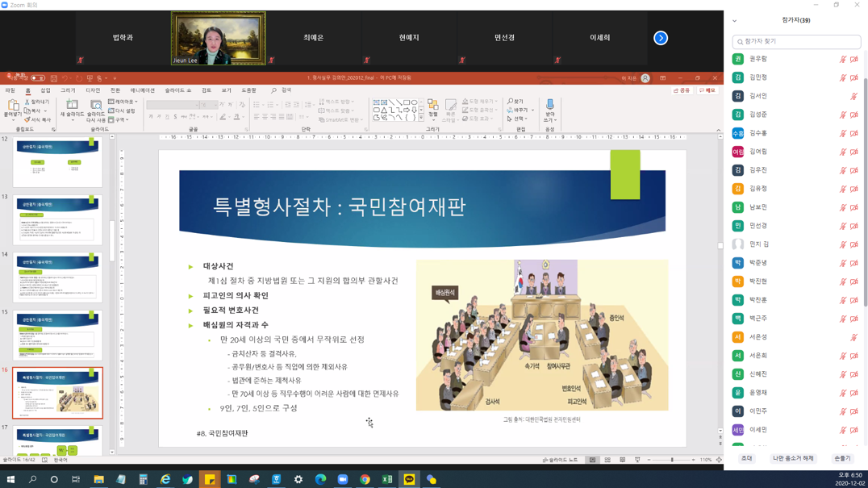Open the Slide Show (슬라이드 쇼) tab
Screen dimensions: 868x488
tap(177, 90)
